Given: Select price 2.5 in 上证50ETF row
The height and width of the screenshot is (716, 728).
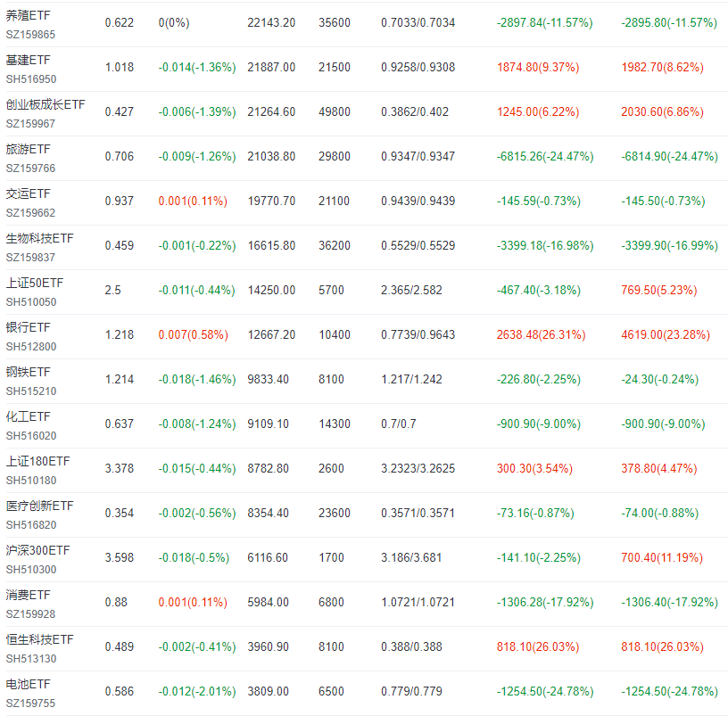Looking at the screenshot, I should click(x=112, y=290).
